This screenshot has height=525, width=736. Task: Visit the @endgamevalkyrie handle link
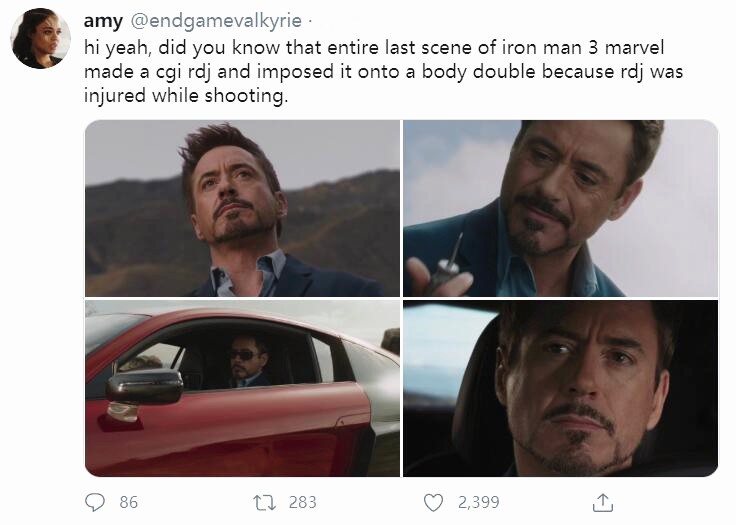coord(210,22)
